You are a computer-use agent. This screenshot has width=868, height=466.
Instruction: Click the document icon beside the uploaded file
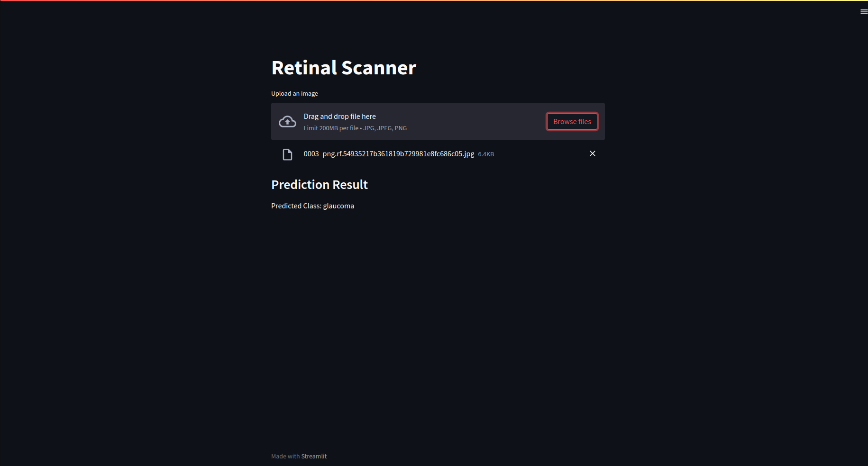[x=288, y=154]
